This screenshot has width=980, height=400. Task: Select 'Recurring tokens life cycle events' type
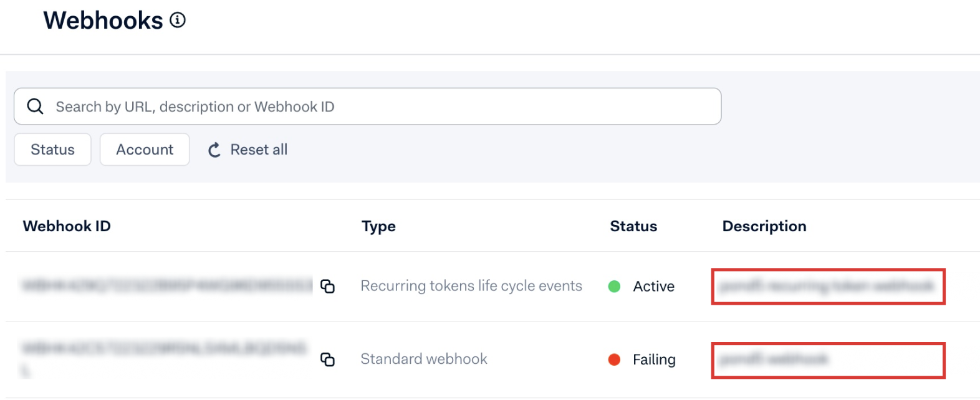471,286
